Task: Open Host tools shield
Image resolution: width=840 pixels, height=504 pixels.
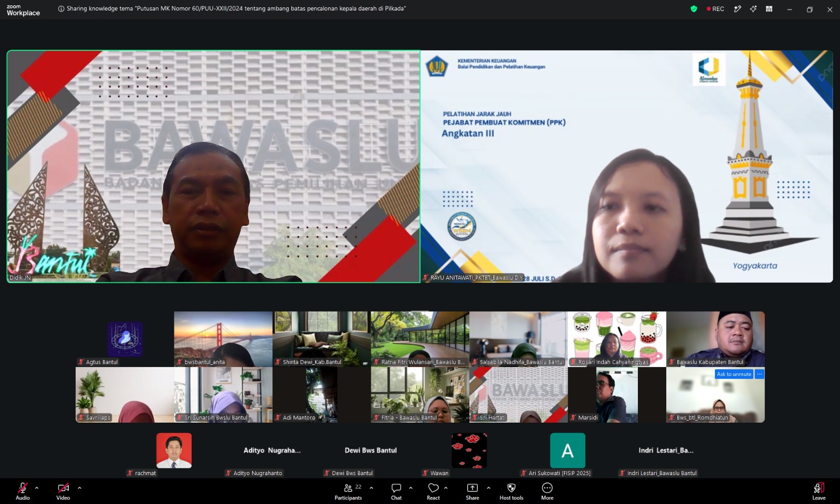Action: [511, 491]
